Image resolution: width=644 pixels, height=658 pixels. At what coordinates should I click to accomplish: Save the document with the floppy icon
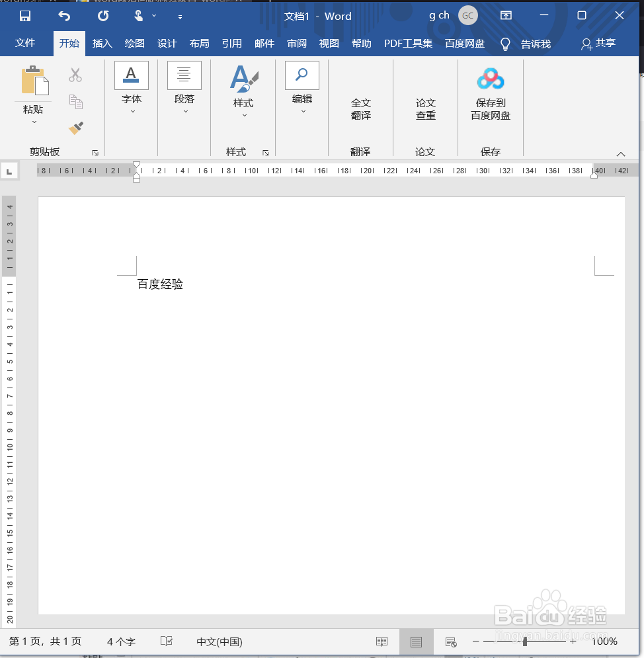25,16
